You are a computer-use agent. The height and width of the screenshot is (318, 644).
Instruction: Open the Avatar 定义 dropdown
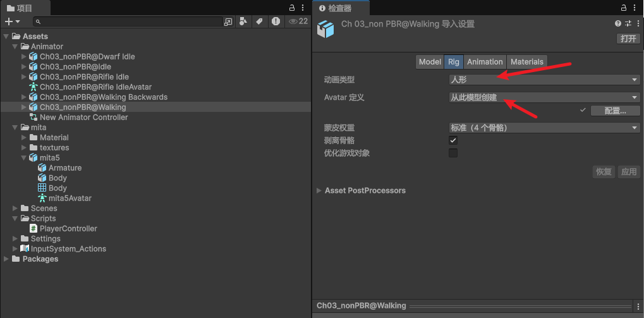tap(544, 98)
